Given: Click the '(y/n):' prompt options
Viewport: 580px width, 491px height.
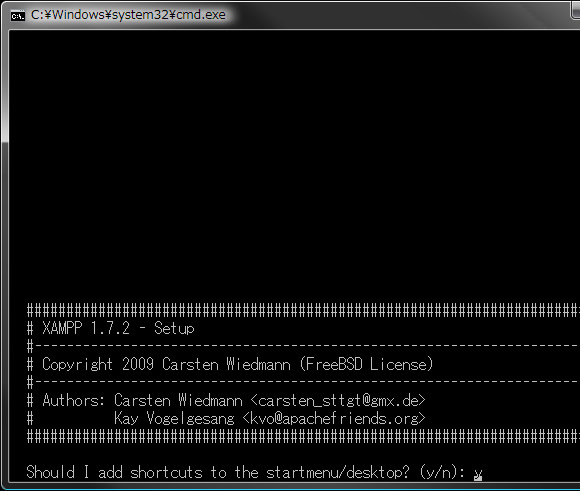Looking at the screenshot, I should [x=442, y=472].
